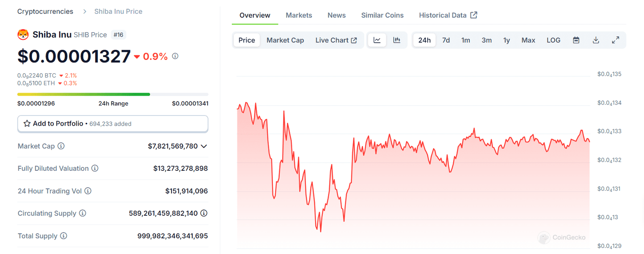Click external link icon on Live Chart

354,40
